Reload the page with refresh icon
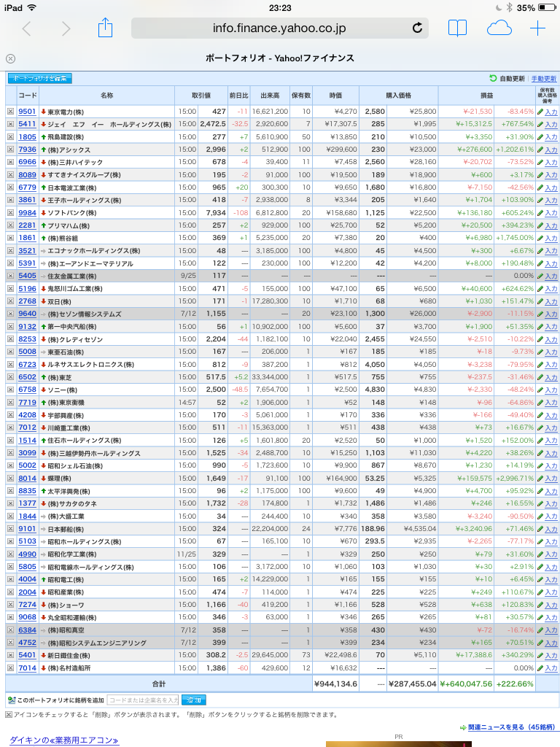560x747 pixels. tap(417, 28)
